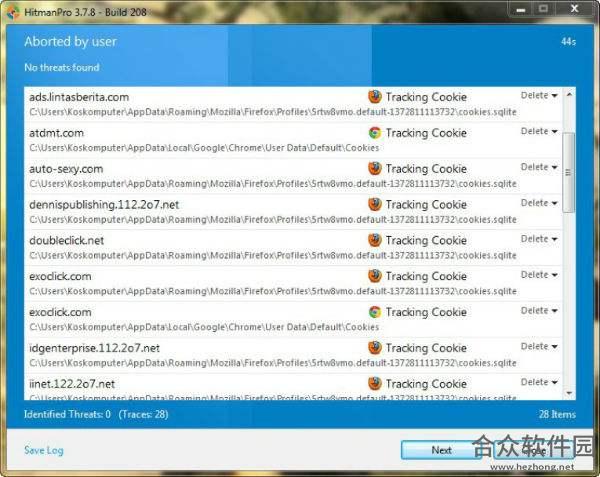Click the Firefox icon on the iinet.122.2o7.net row
Image resolution: width=600 pixels, height=477 pixels.
[x=375, y=383]
